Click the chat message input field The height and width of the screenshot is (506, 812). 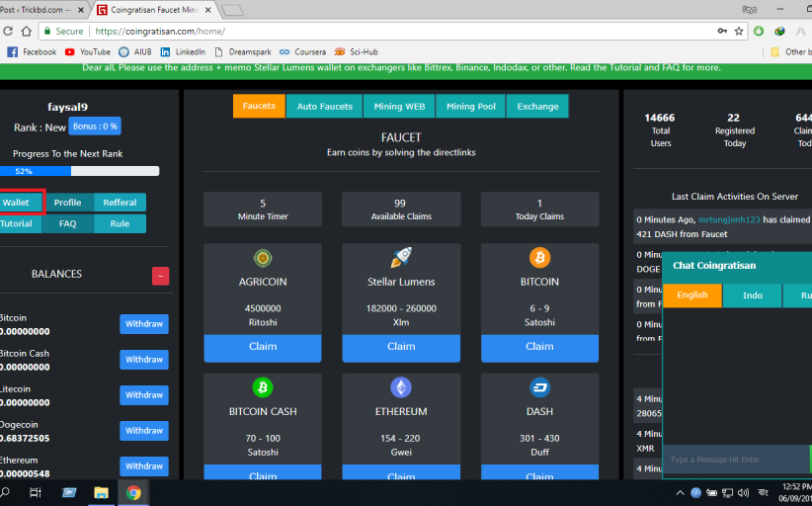735,460
